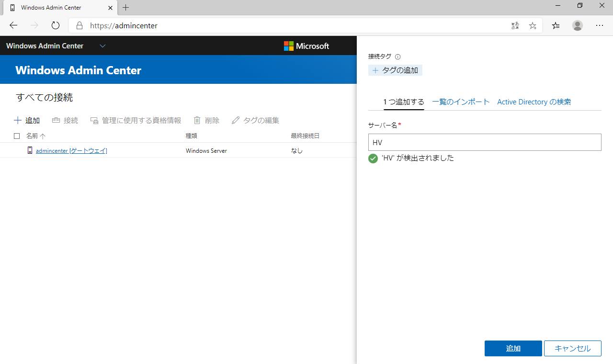Click the browser forward arrow

pos(34,25)
